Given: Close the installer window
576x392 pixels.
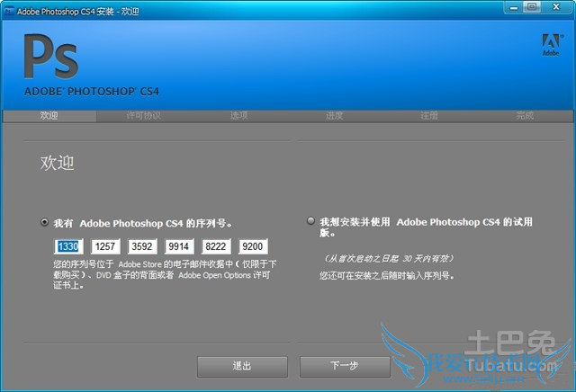Looking at the screenshot, I should (556, 7).
